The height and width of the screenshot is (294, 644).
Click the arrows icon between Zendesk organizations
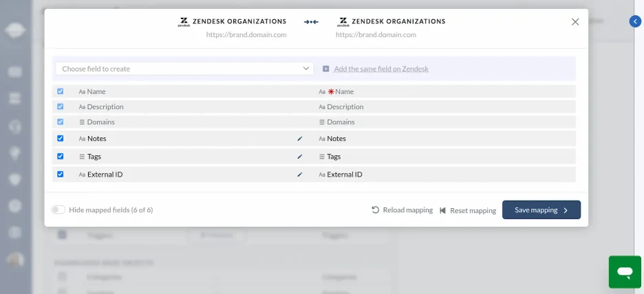click(311, 22)
